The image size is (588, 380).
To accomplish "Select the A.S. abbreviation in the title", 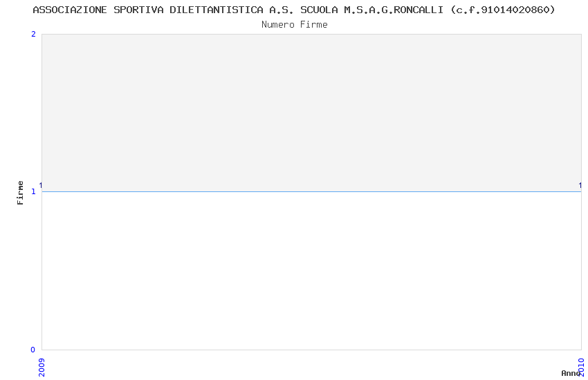I will pos(282,10).
